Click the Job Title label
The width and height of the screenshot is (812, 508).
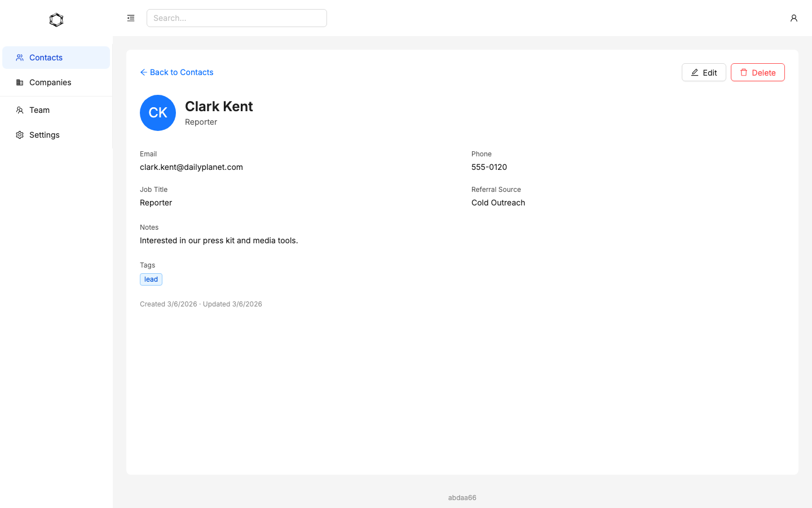153,190
